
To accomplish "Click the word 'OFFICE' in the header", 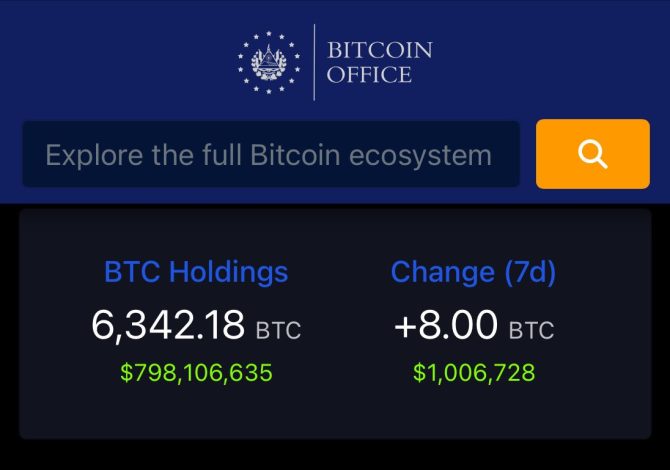I will (369, 75).
